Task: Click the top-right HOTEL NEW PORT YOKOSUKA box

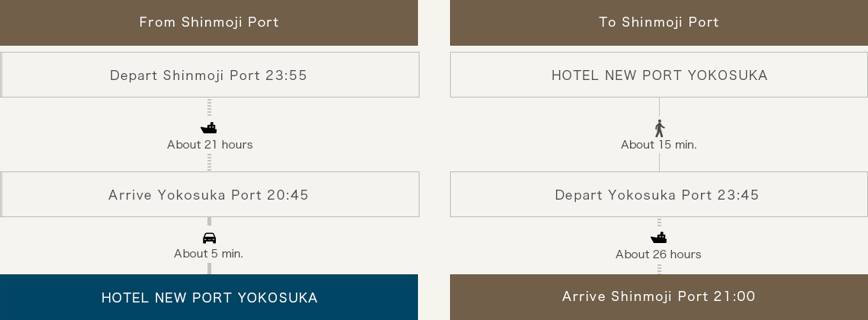Action: (659, 75)
